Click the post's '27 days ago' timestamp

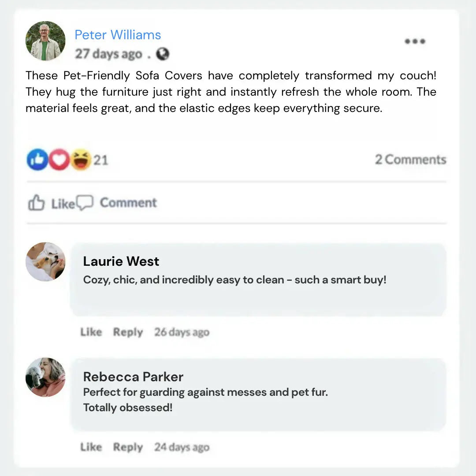(x=108, y=54)
